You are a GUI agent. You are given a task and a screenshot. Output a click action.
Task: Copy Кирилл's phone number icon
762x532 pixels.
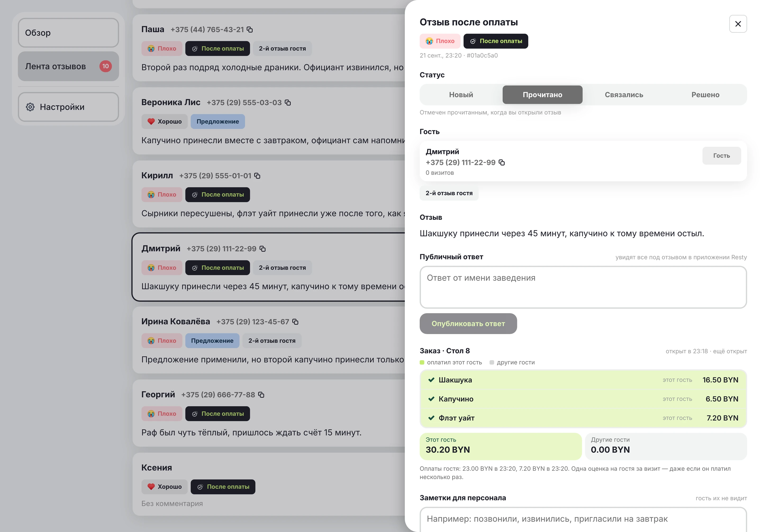pyautogui.click(x=257, y=176)
